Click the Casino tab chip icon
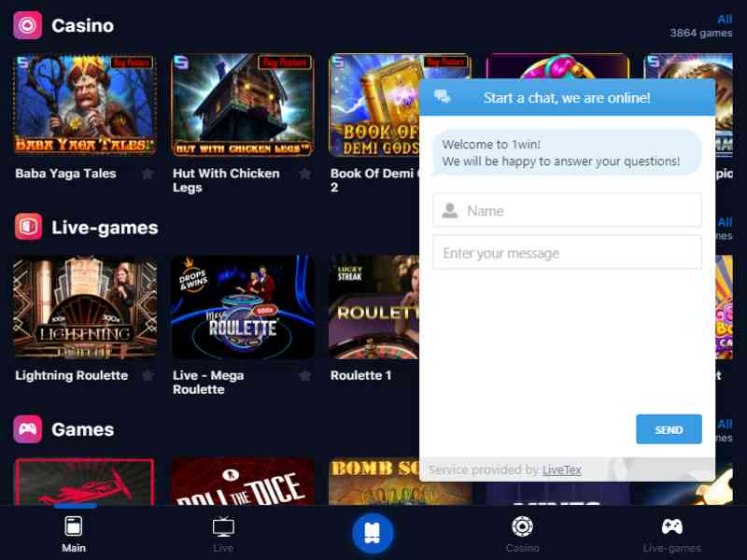This screenshot has height=560, width=747. coord(523,526)
